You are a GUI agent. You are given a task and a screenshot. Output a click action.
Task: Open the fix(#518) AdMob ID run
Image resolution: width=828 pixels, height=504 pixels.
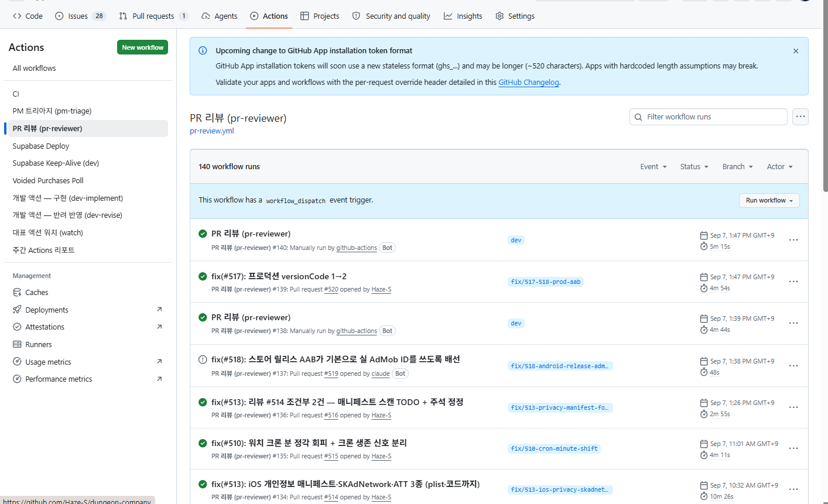[336, 359]
